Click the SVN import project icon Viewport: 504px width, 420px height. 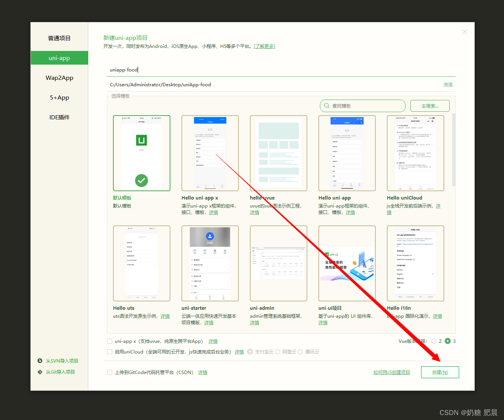(x=40, y=361)
